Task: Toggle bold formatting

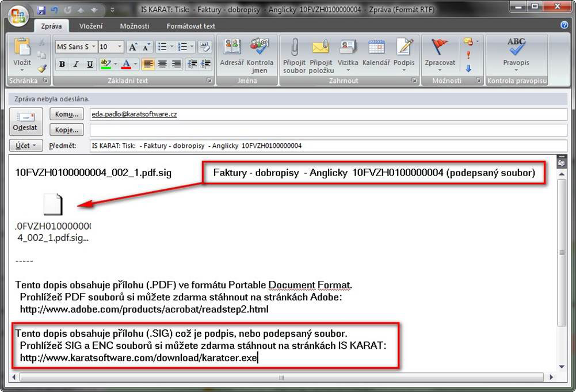Action: point(62,64)
